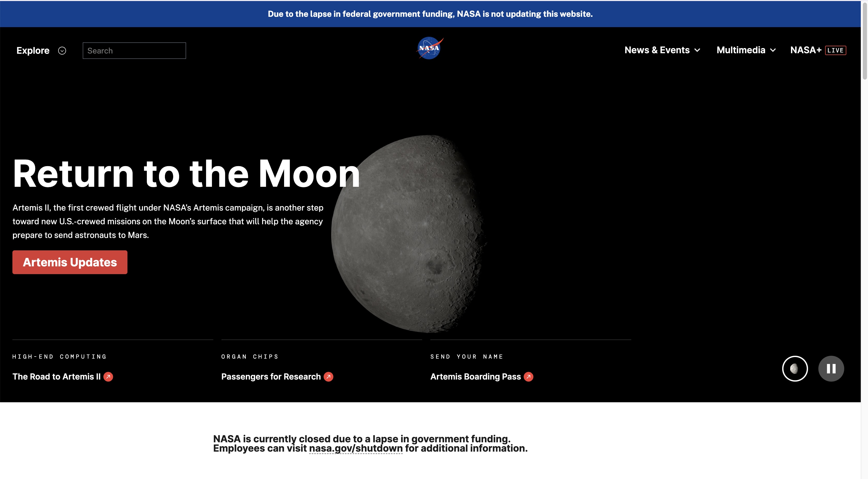The width and height of the screenshot is (868, 479).
Task: Select the Moon slide indicator thumbnail
Action: click(x=795, y=368)
